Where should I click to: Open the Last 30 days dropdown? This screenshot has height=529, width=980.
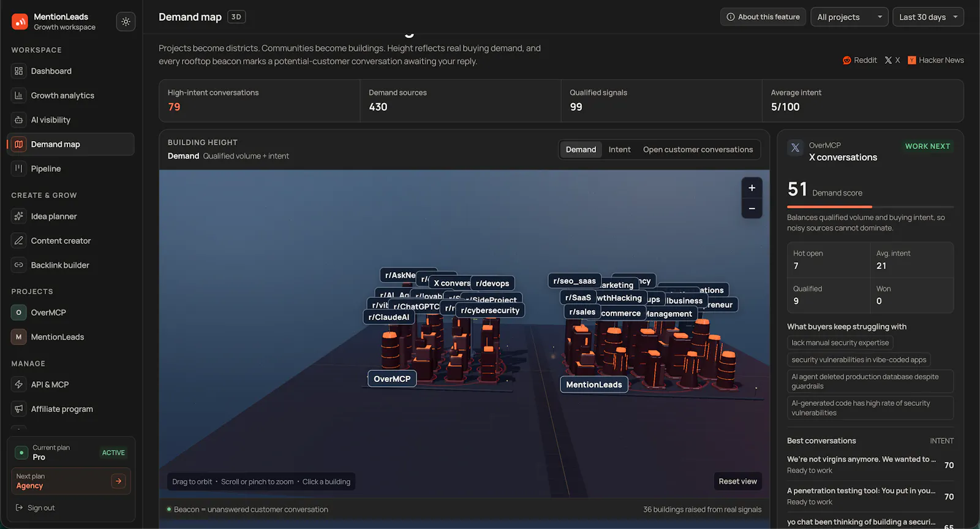click(x=928, y=17)
